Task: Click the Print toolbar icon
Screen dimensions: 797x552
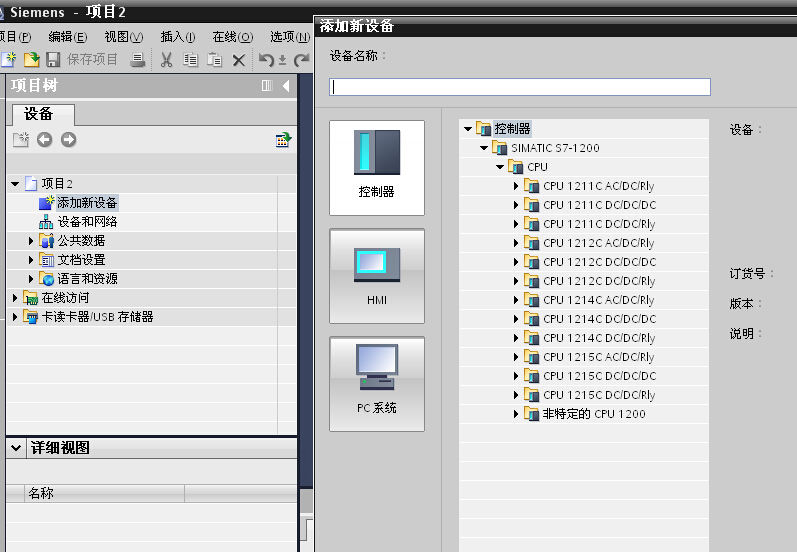Action: click(x=137, y=60)
